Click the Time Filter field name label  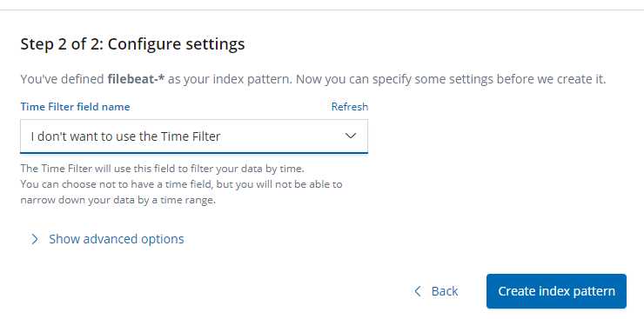pos(75,107)
